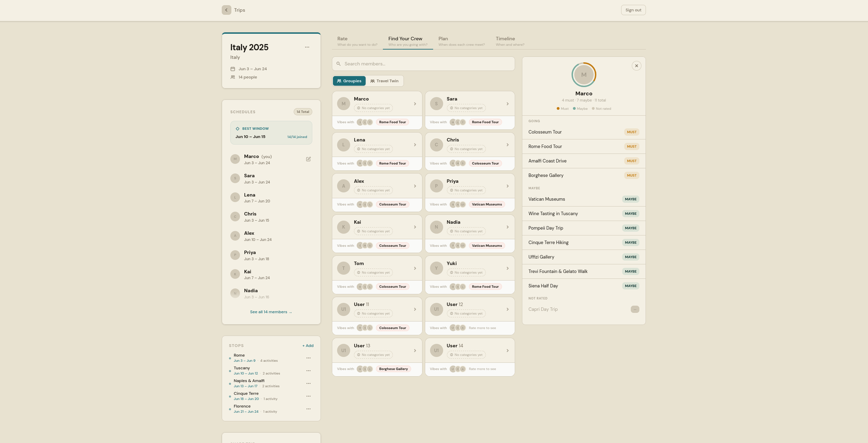
Task: Click the calendar icon beside Jun 3 – Jun 24
Action: pyautogui.click(x=233, y=69)
